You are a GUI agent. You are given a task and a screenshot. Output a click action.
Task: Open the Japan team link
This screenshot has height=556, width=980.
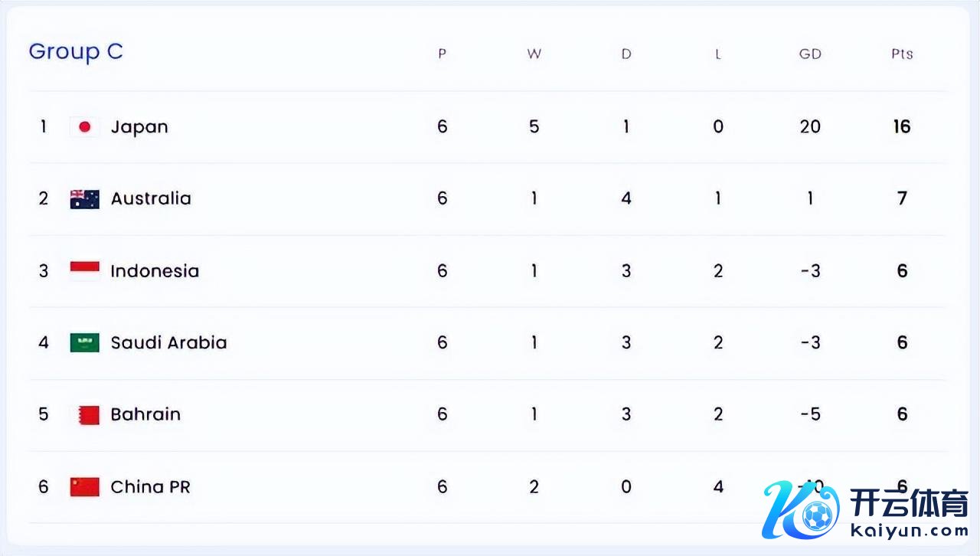[x=139, y=127]
